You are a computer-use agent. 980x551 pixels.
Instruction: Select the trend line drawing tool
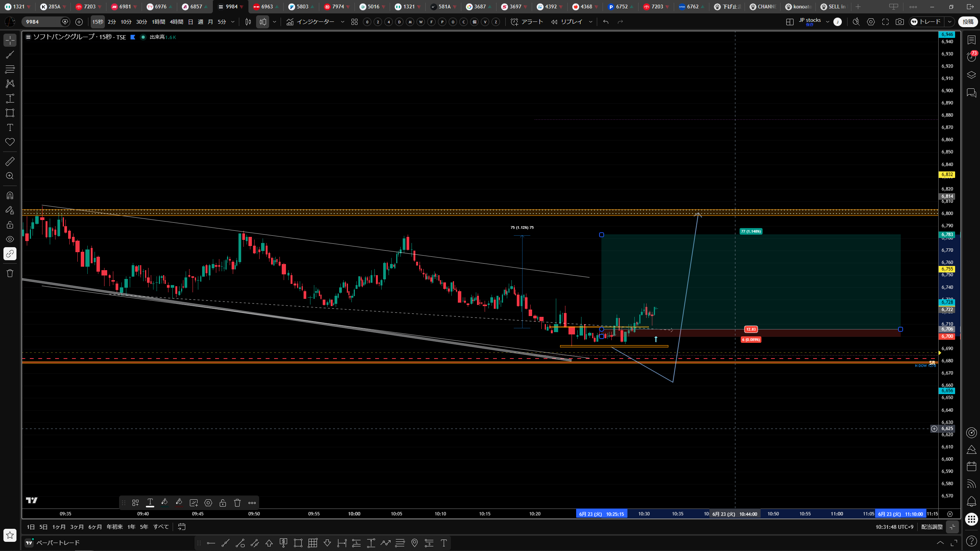click(10, 55)
